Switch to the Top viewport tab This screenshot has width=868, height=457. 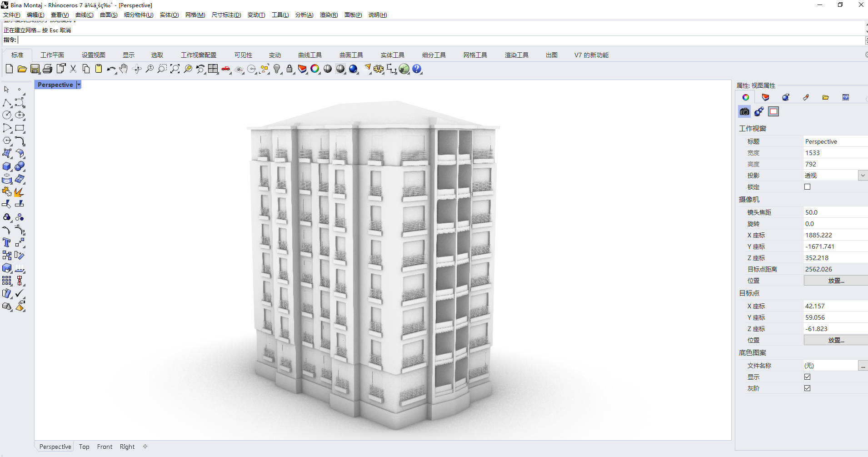[x=84, y=447]
